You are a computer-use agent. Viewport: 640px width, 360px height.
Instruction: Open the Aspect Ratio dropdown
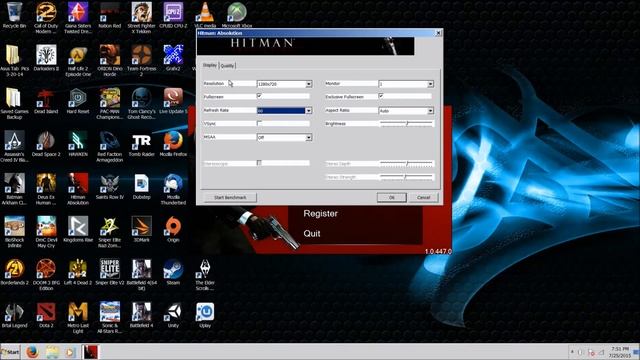[x=430, y=111]
